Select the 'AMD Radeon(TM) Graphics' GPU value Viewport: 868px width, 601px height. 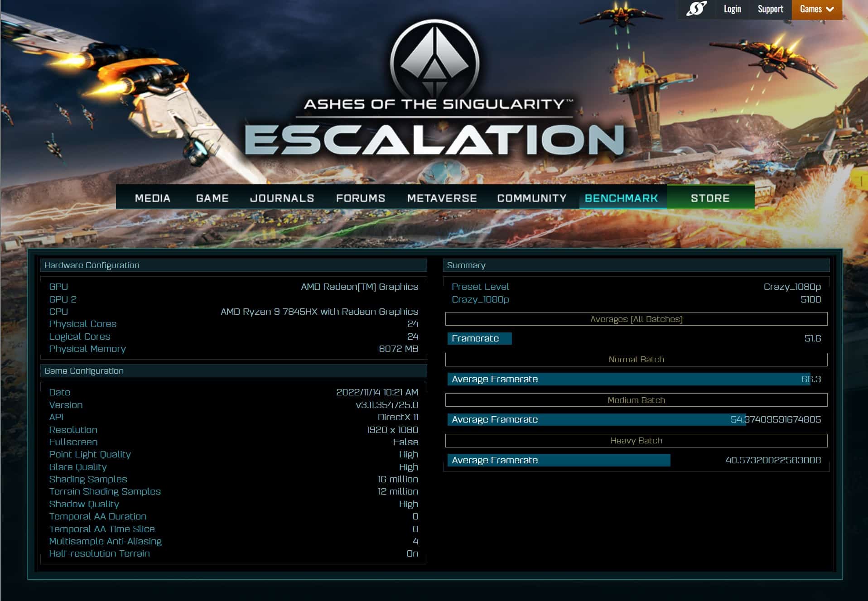tap(359, 287)
